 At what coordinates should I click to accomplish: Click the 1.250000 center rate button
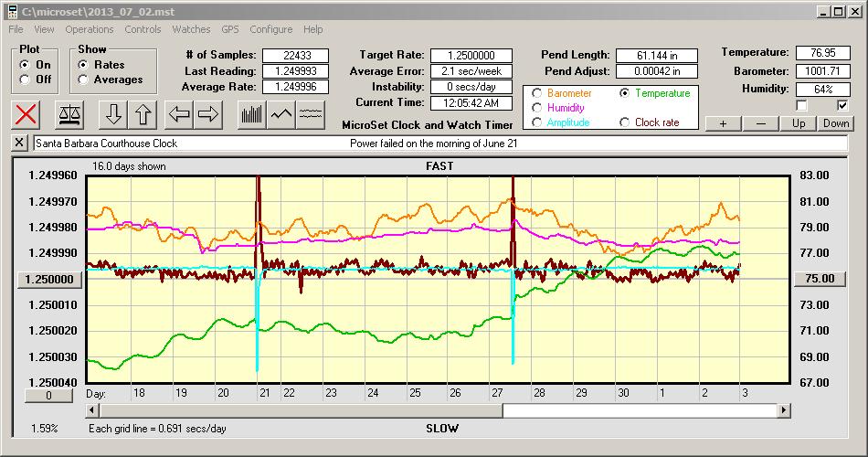tap(50, 279)
